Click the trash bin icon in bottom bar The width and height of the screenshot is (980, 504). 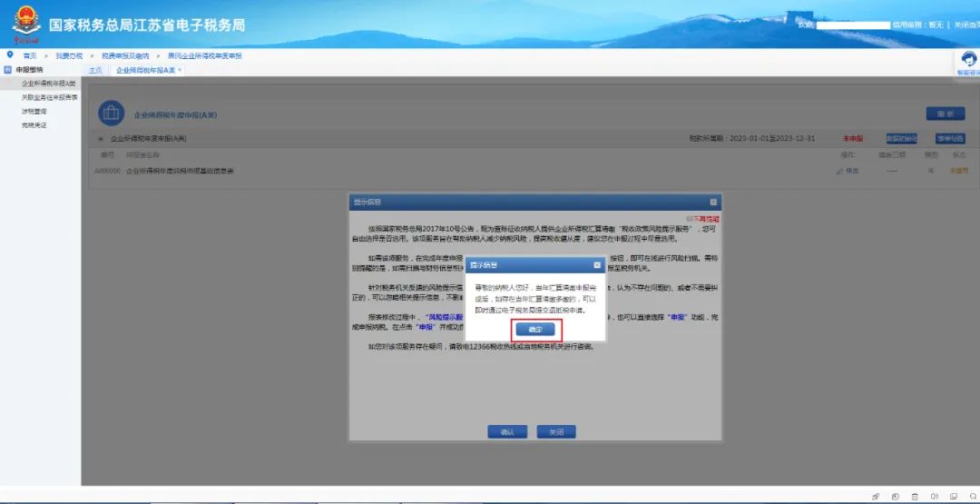[915, 497]
